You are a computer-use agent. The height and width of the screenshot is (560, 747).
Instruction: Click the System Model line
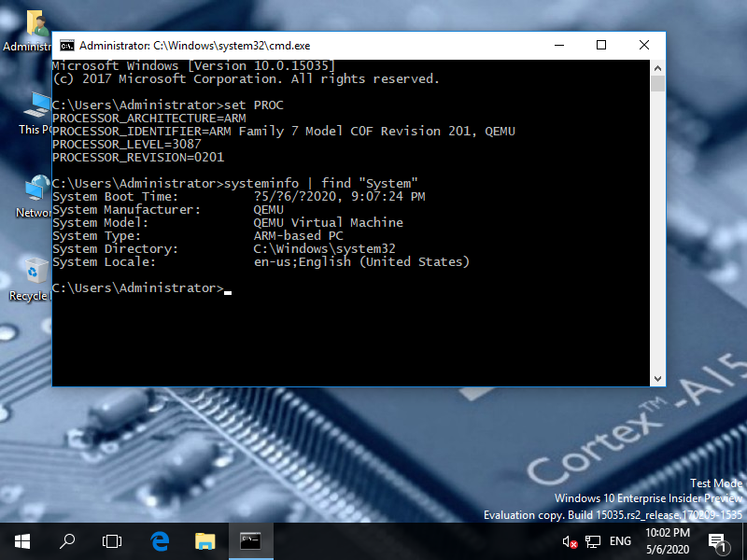(x=228, y=223)
